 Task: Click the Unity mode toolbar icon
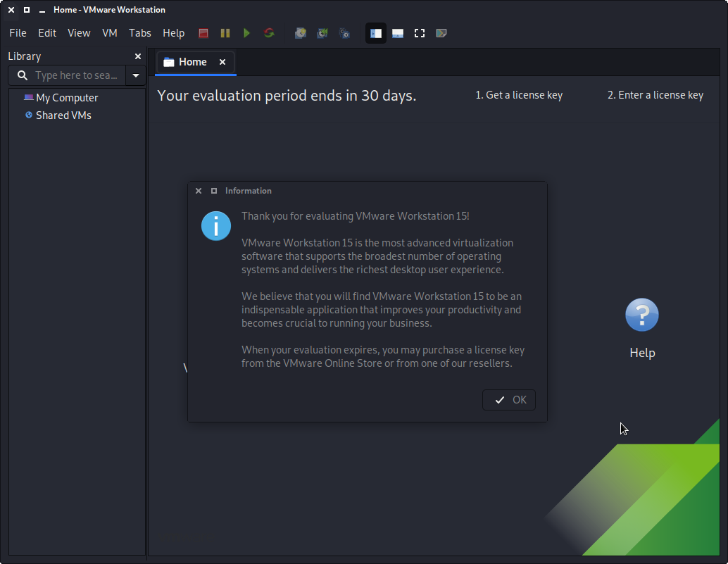point(441,33)
